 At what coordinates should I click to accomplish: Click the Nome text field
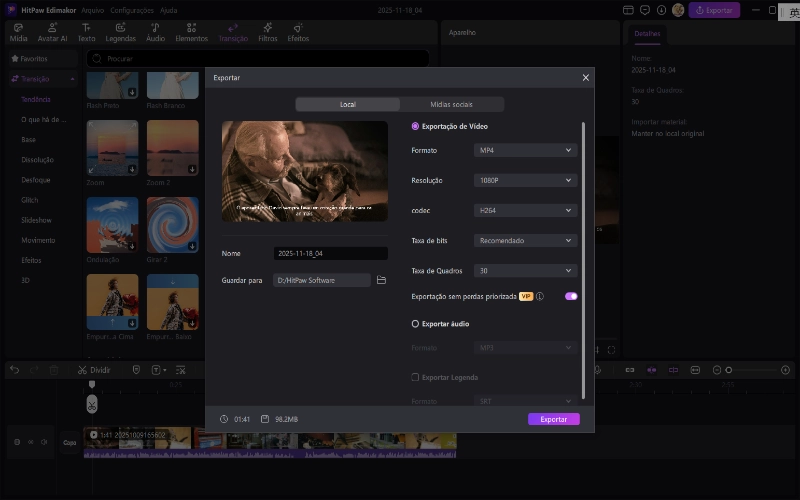(330, 254)
